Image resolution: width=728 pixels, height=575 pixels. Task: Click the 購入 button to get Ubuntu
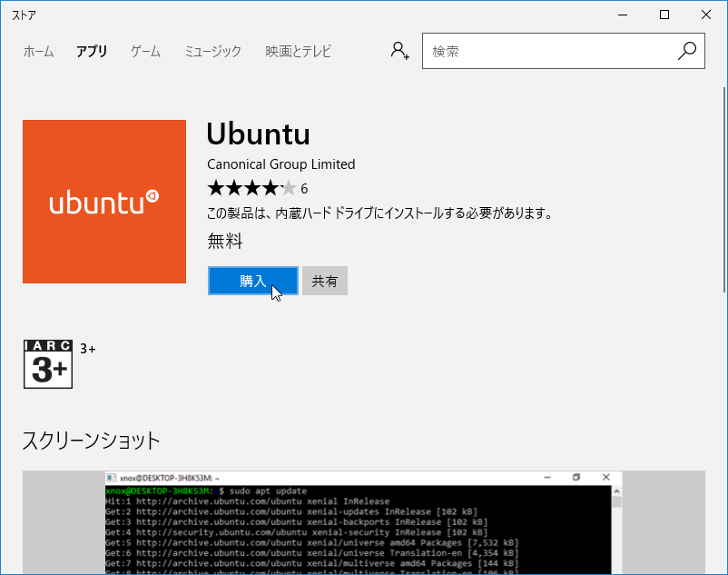(x=253, y=281)
